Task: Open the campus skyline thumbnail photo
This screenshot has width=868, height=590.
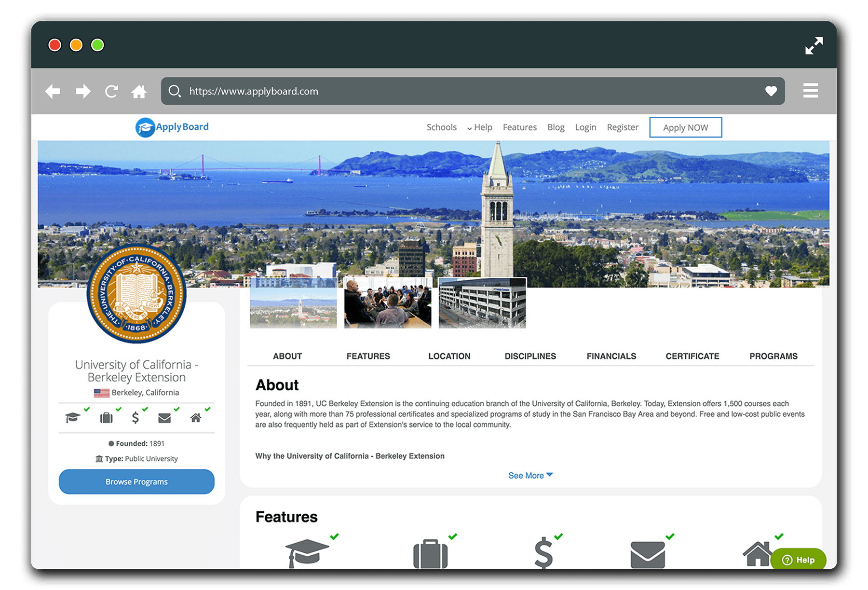Action: (293, 303)
